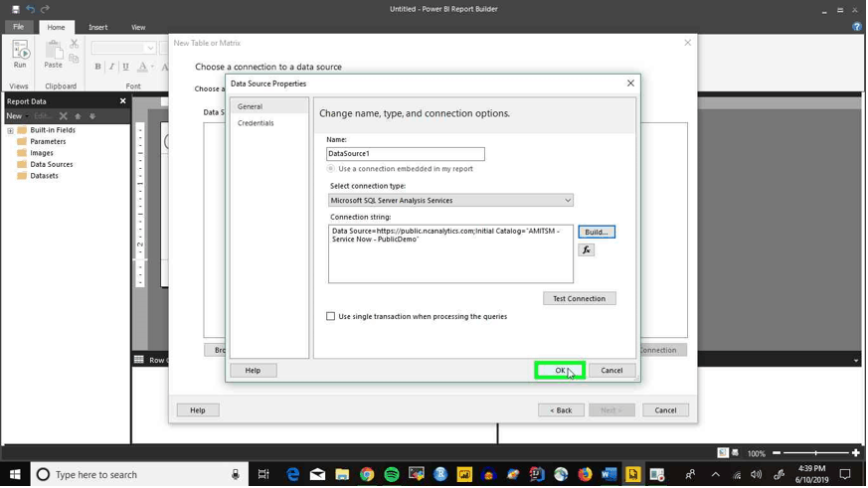868x488 pixels.
Task: Open the font family combo box
Action: [x=123, y=48]
